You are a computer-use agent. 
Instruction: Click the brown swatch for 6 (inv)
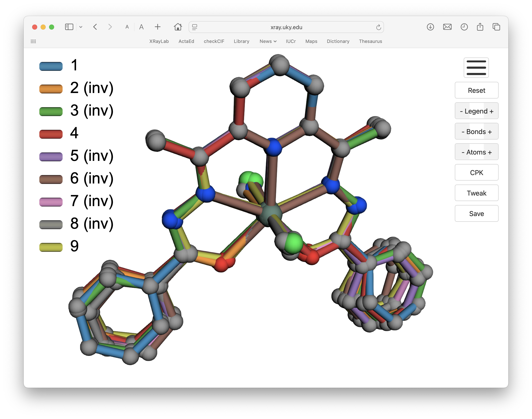(x=51, y=179)
